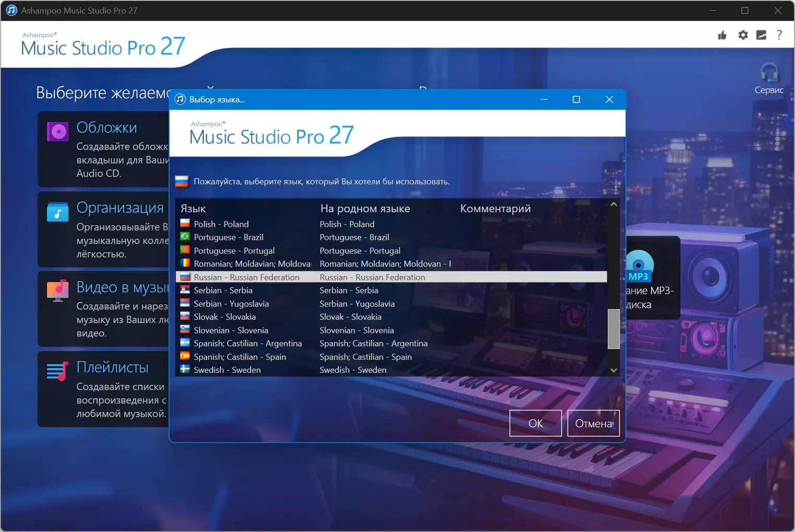This screenshot has height=532, width=795.
Task: Sort by the Язык column header
Action: (193, 209)
